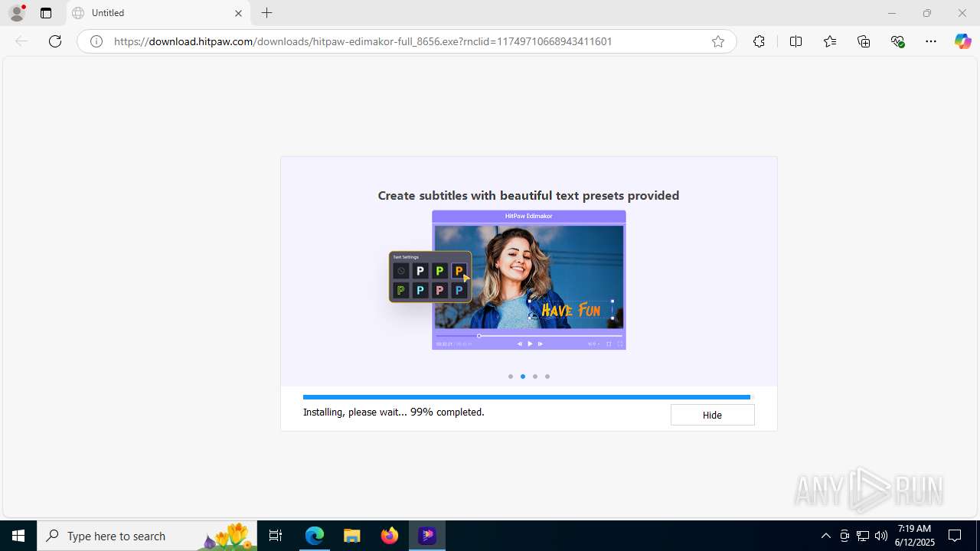Image resolution: width=980 pixels, height=551 pixels.
Task: Select the Untitled browser tab
Action: pyautogui.click(x=158, y=13)
